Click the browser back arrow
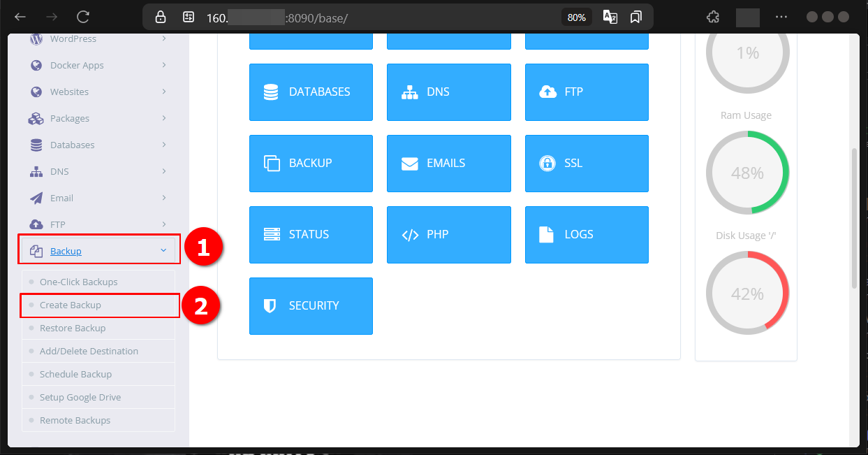This screenshot has height=455, width=868. click(20, 17)
